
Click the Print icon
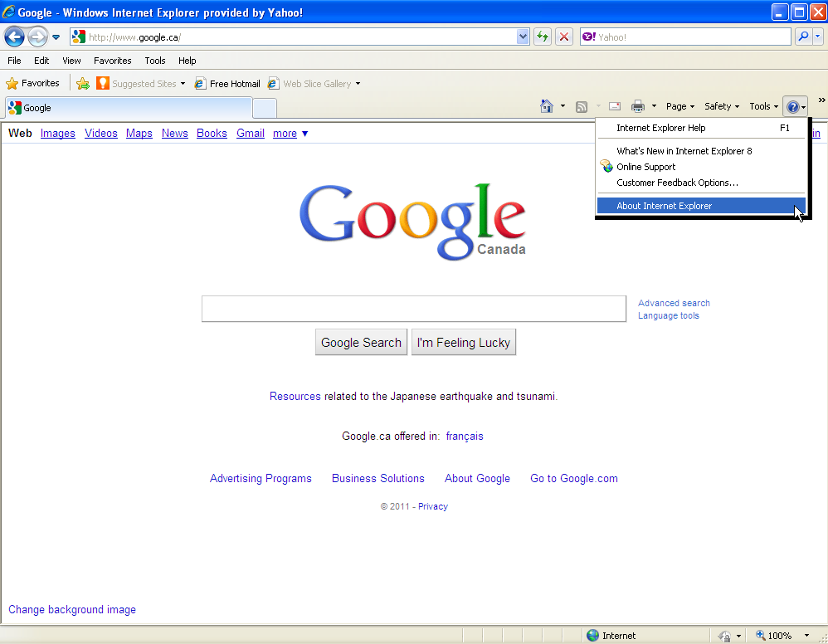pos(638,107)
